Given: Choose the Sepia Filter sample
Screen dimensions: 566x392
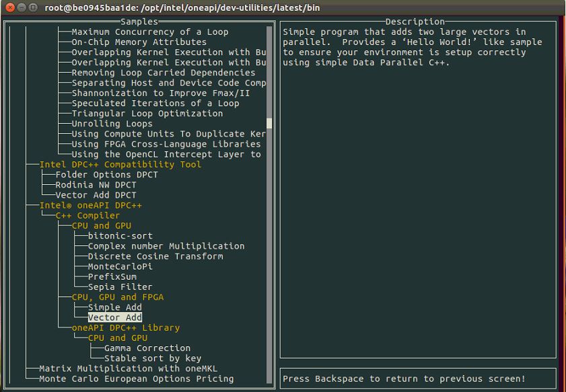Looking at the screenshot, I should point(120,287).
